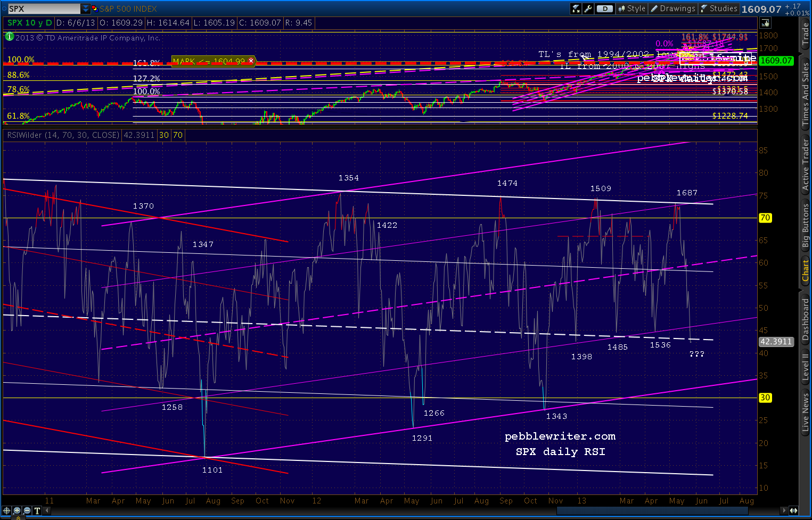
Task: Click the ??? annotation on RSI chart
Action: (x=697, y=354)
